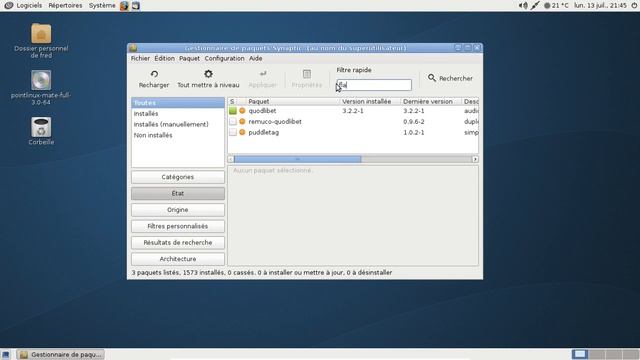The width and height of the screenshot is (640, 360).
Task: Click the weather 21 °C indicator
Action: point(556,6)
